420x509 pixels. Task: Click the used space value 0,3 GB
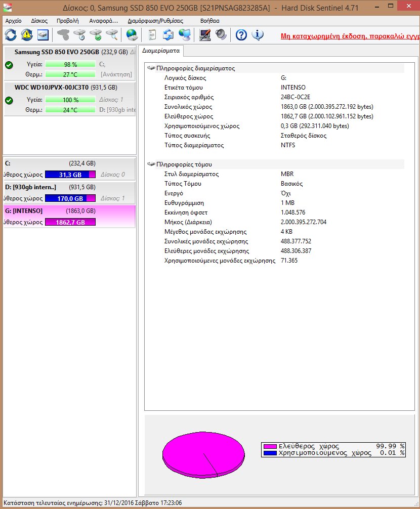pyautogui.click(x=315, y=126)
